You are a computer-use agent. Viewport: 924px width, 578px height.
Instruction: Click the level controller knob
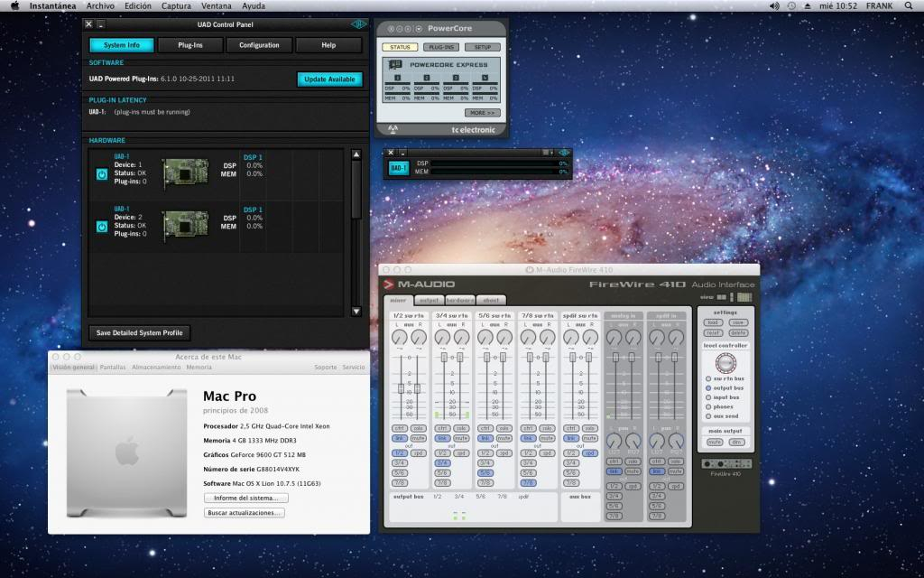[725, 361]
